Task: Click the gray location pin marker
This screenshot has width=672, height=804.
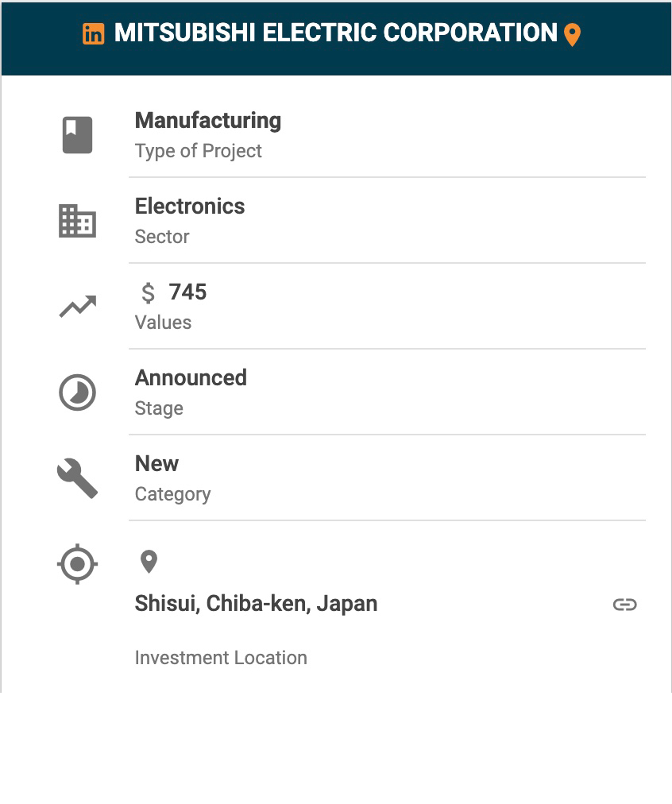Action: [149, 562]
